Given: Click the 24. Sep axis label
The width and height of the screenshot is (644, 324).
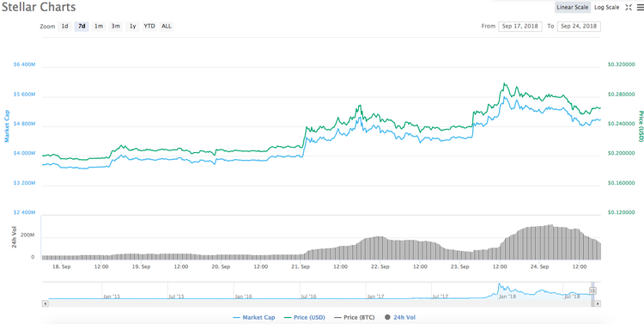Looking at the screenshot, I should pos(540,266).
